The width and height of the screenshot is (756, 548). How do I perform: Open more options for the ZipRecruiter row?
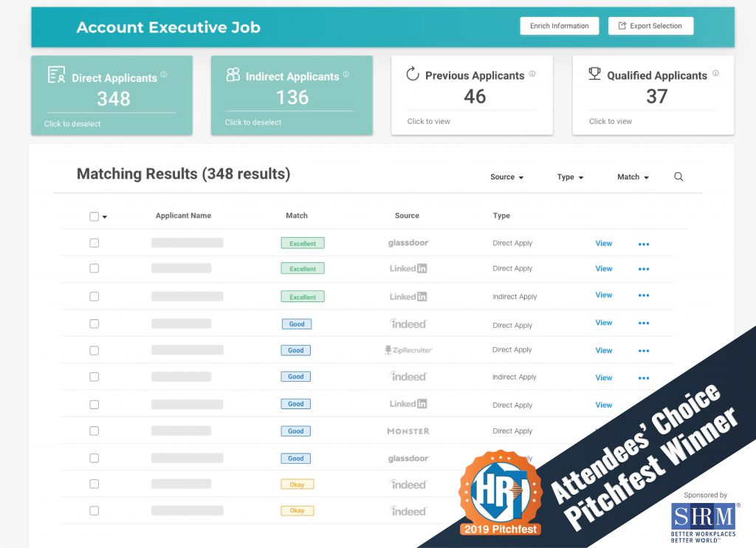(x=644, y=351)
